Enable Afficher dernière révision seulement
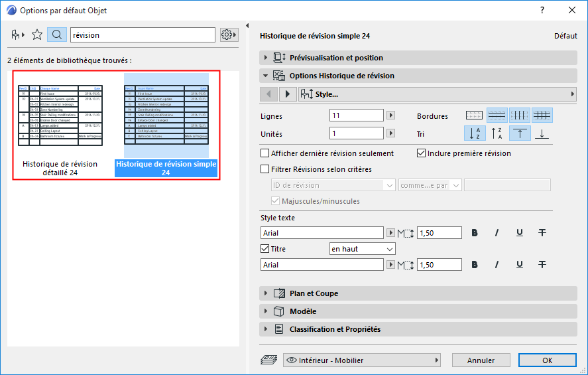588x375 pixels. [265, 153]
